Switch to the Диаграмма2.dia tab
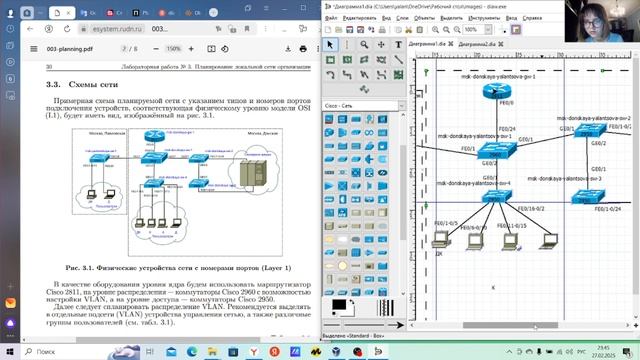The height and width of the screenshot is (360, 640). click(477, 44)
